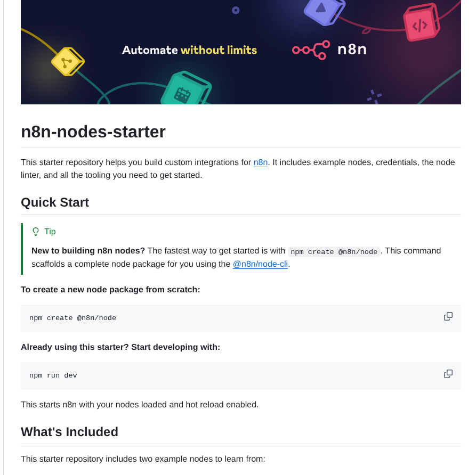Viewport: 476px width, 475px height.
Task: Click the n8n logo in the banner
Action: pyautogui.click(x=329, y=50)
